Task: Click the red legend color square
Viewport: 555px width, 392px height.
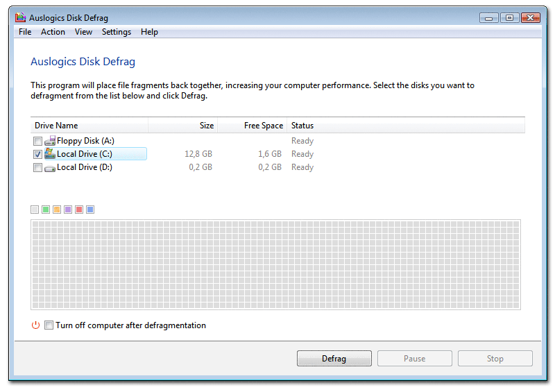Action: [79, 210]
